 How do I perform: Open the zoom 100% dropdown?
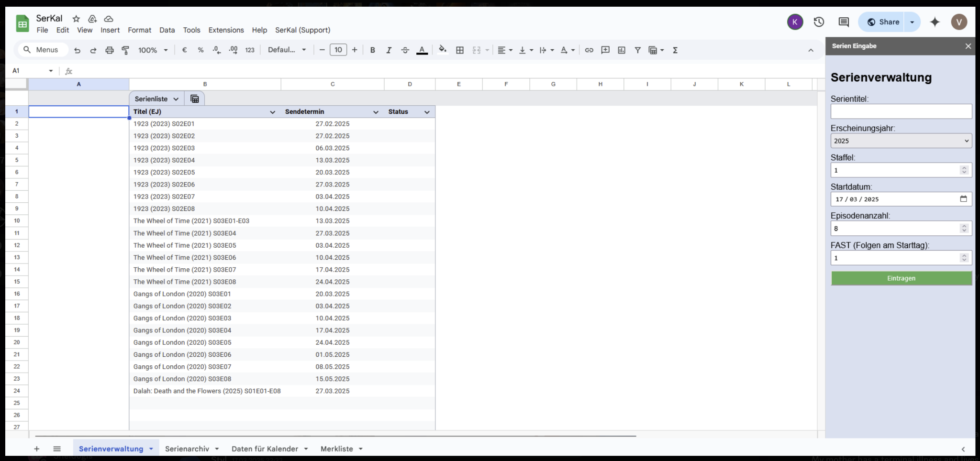click(153, 50)
